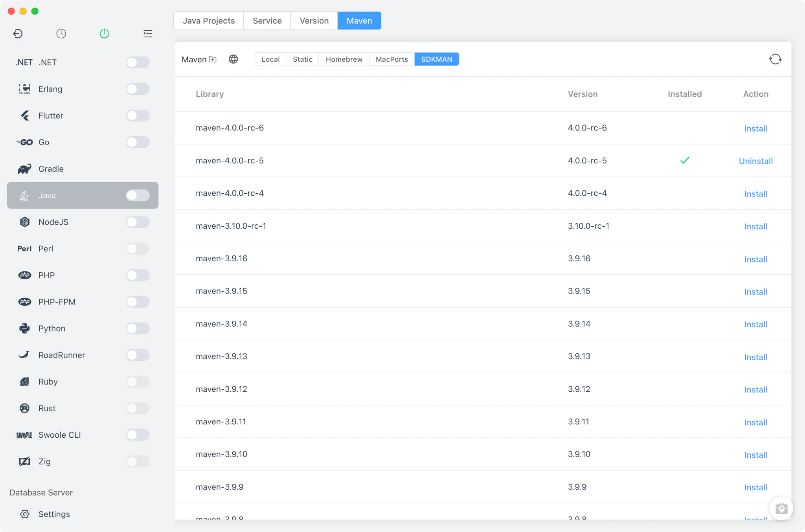The width and height of the screenshot is (805, 532).
Task: Click the Ruby gem icon
Action: [x=24, y=382]
